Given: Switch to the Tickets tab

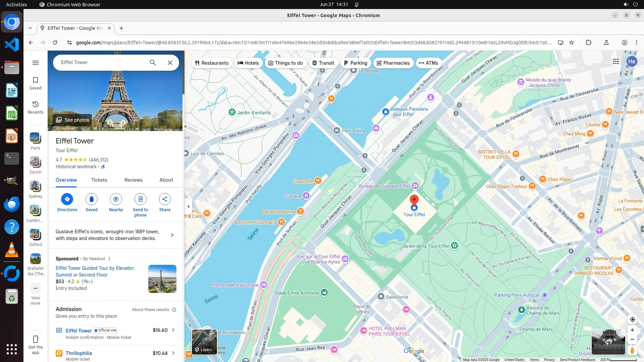Looking at the screenshot, I should [x=99, y=180].
